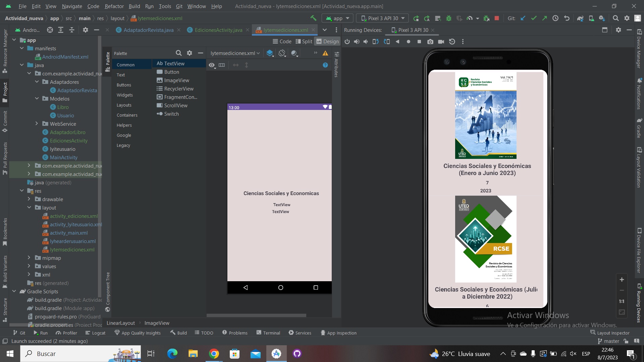Open Sync Project with Gradle Files
This screenshot has width=644, height=362.
pos(580,18)
